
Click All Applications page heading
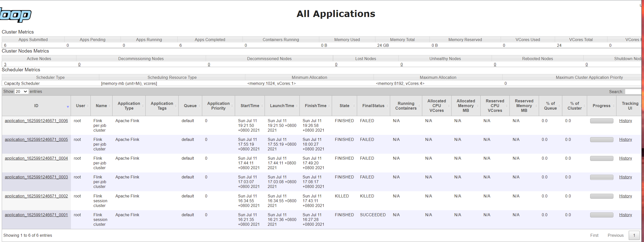(336, 14)
